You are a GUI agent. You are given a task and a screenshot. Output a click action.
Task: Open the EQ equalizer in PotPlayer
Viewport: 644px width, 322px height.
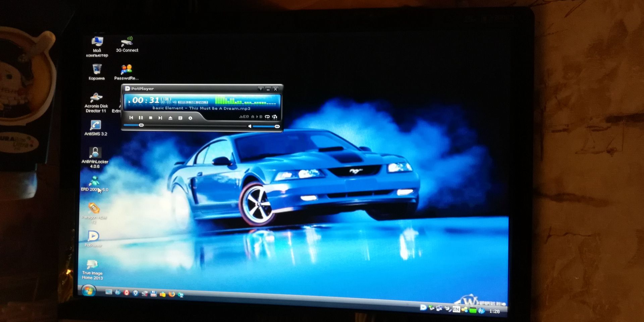tap(244, 117)
